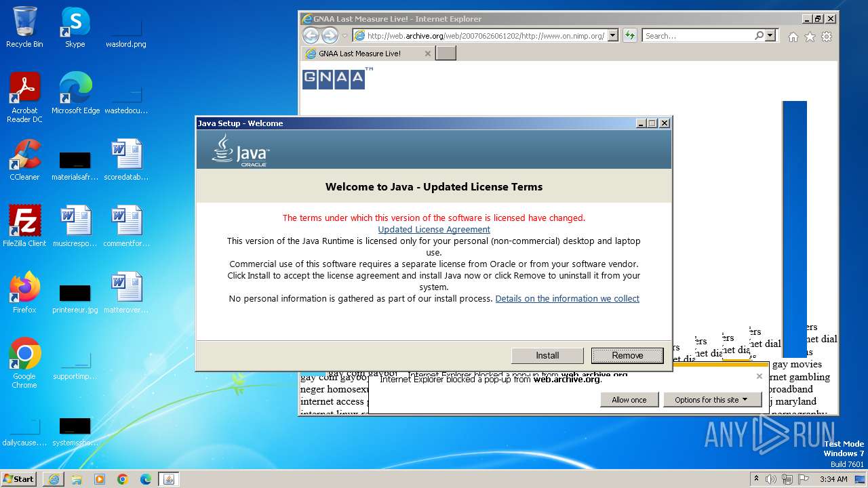This screenshot has height=488, width=868.
Task: Open the FileZilla Client shortcut
Action: pyautogui.click(x=24, y=226)
